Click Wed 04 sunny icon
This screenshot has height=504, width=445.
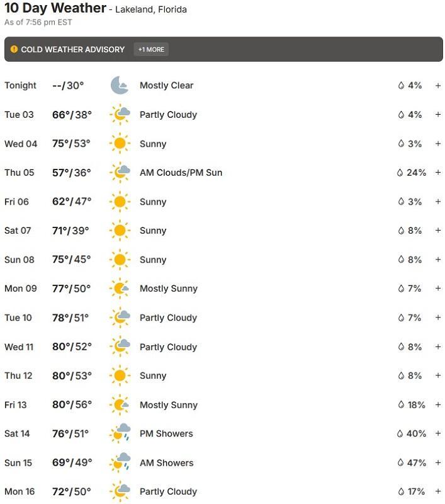[x=119, y=144]
